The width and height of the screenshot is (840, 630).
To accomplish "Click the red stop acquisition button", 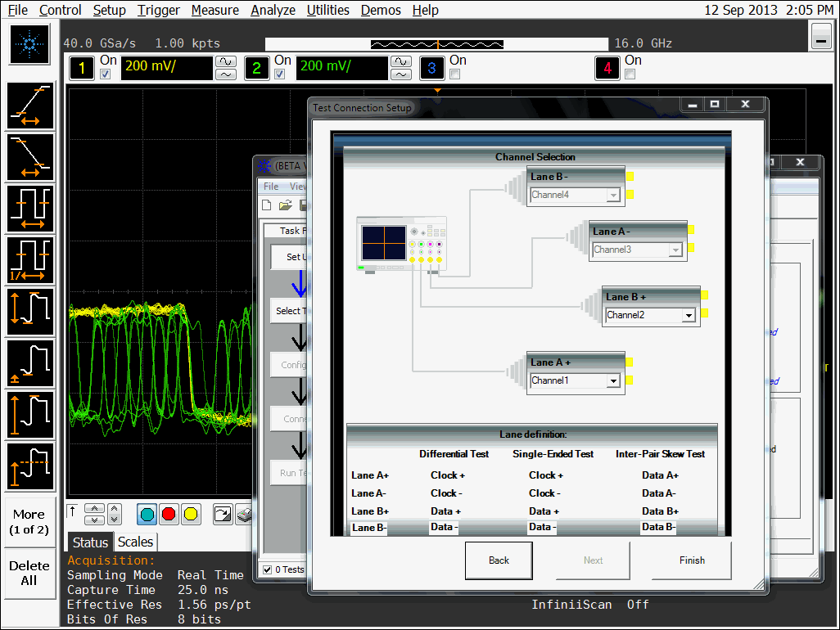I will [x=169, y=514].
